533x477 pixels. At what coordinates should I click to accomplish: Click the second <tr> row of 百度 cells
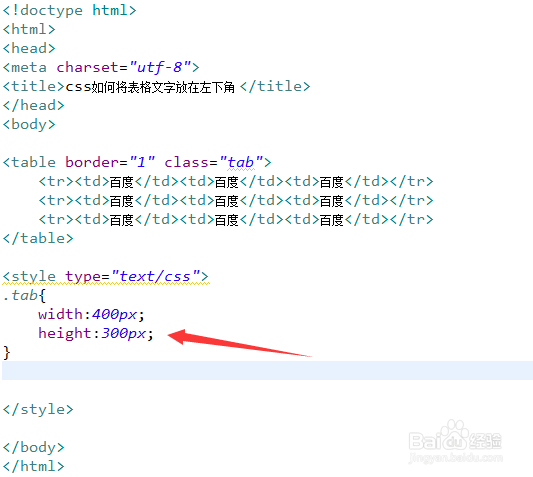tap(236, 201)
